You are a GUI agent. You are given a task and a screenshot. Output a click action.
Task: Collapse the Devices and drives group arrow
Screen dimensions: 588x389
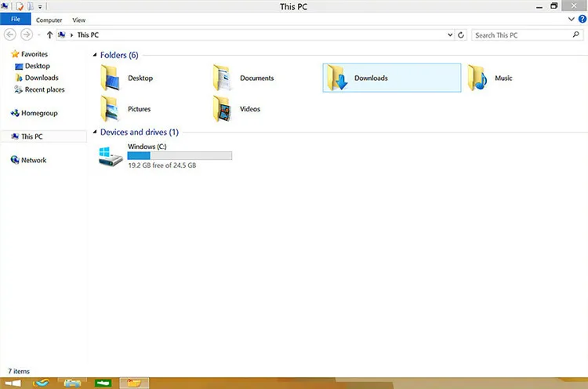(95, 132)
